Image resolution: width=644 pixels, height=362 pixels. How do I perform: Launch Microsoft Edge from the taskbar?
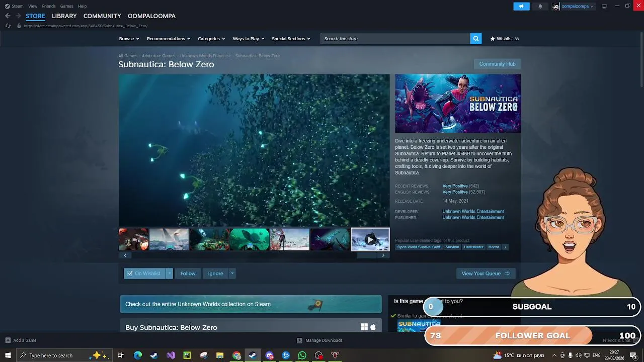pos(138,355)
